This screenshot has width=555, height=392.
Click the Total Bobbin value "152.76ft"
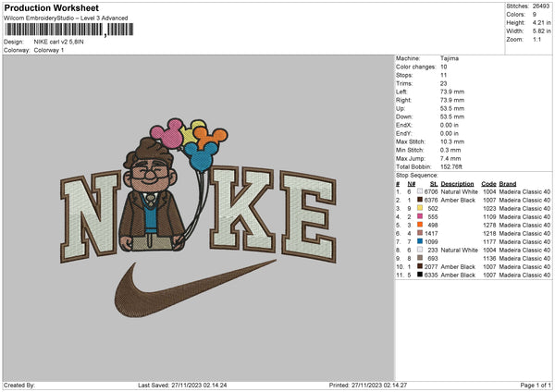pos(451,166)
